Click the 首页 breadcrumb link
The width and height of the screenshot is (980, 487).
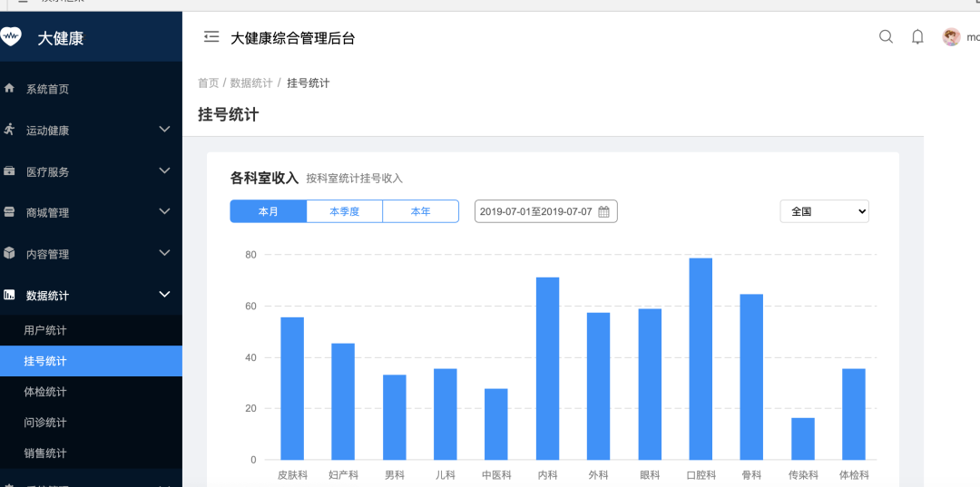(x=208, y=83)
